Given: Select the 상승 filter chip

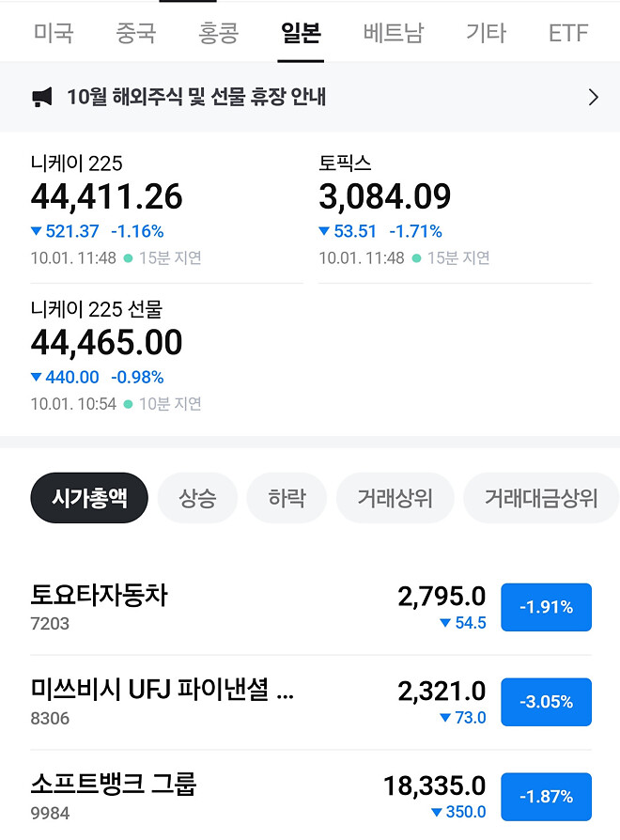Looking at the screenshot, I should tap(197, 498).
